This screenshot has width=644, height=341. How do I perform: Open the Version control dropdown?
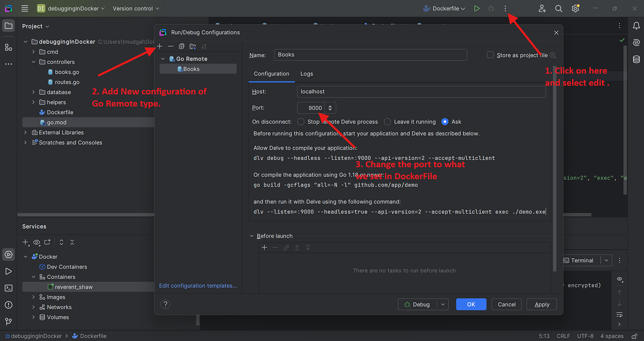(x=136, y=8)
